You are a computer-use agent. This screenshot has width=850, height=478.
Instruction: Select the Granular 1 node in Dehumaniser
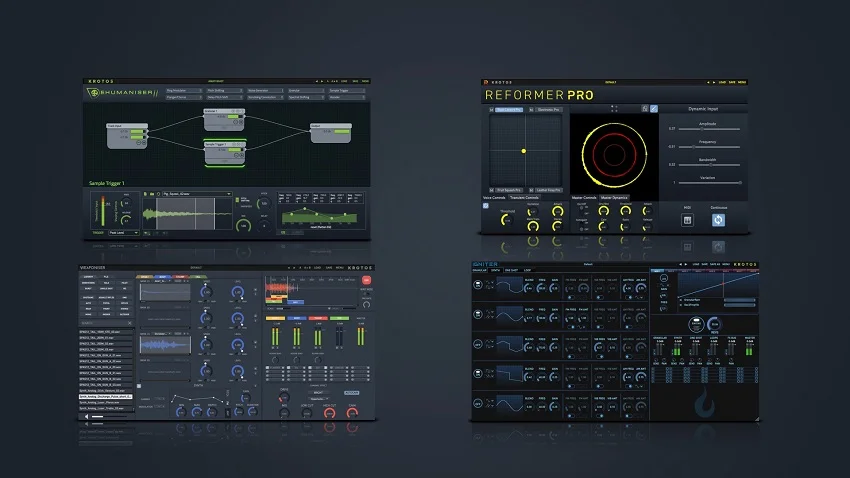coord(224,120)
